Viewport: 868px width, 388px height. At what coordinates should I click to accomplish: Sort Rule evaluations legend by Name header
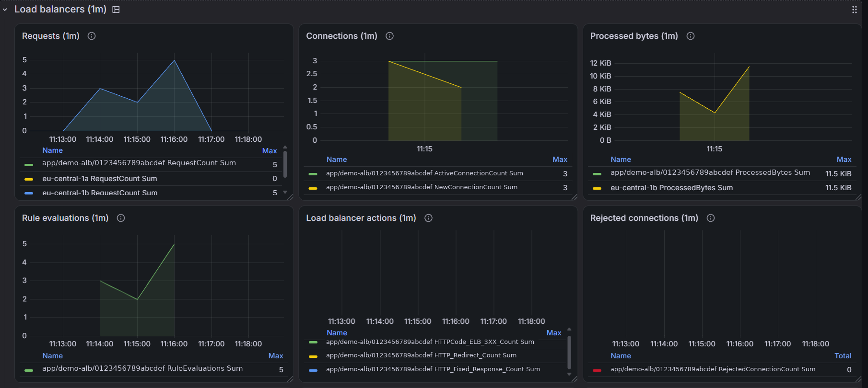click(52, 356)
